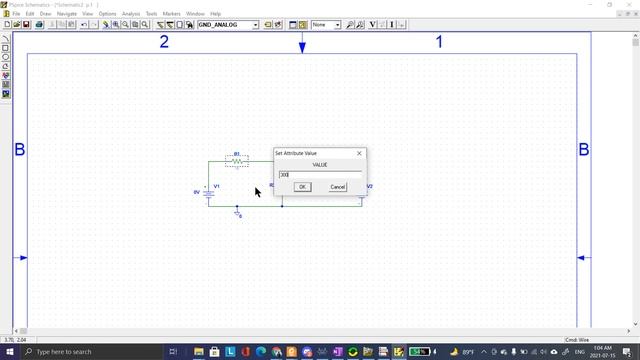
Task: Open the Navigate menu
Action: coord(67,14)
